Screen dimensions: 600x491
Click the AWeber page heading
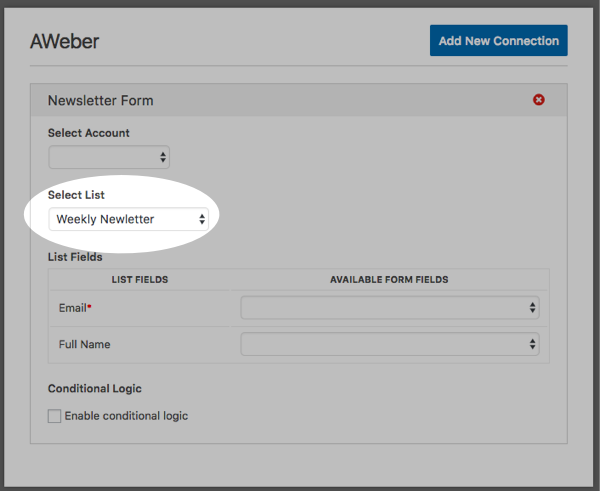[x=65, y=42]
